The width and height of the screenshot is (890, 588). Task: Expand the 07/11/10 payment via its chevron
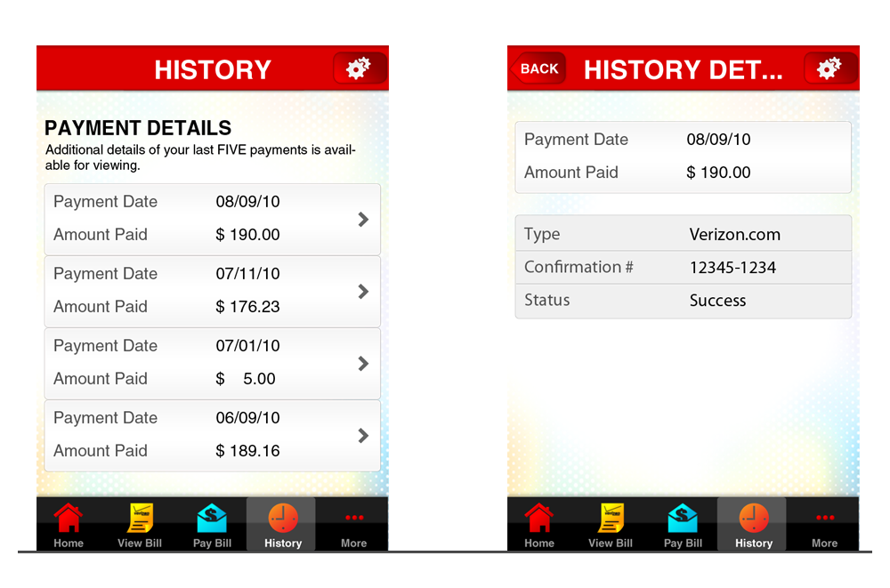tap(362, 291)
